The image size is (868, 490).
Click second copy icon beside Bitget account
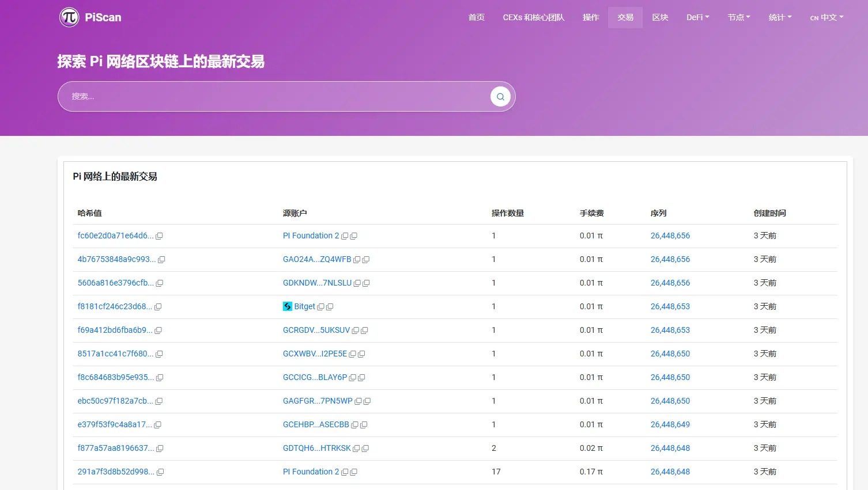[x=330, y=307]
